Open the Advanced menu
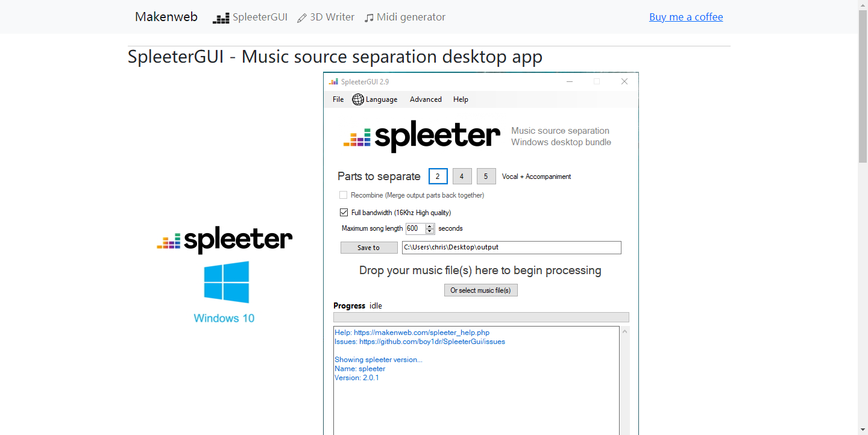 point(426,99)
